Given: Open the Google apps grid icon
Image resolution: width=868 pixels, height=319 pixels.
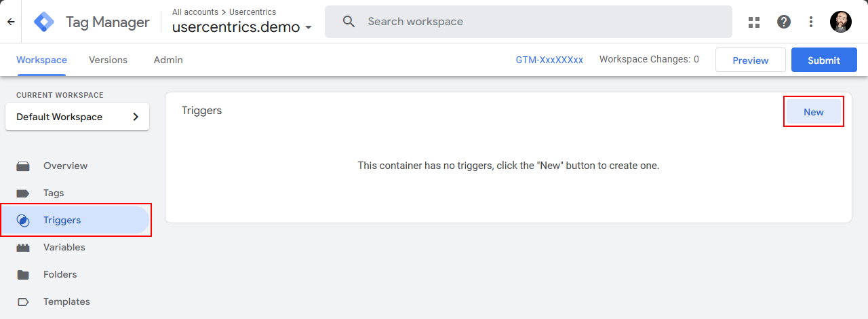Looking at the screenshot, I should (754, 22).
